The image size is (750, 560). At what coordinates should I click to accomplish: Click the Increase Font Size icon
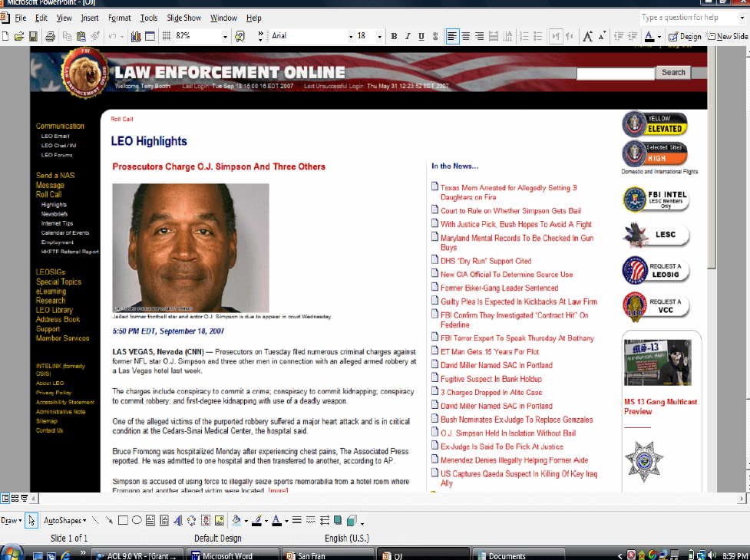coord(587,36)
